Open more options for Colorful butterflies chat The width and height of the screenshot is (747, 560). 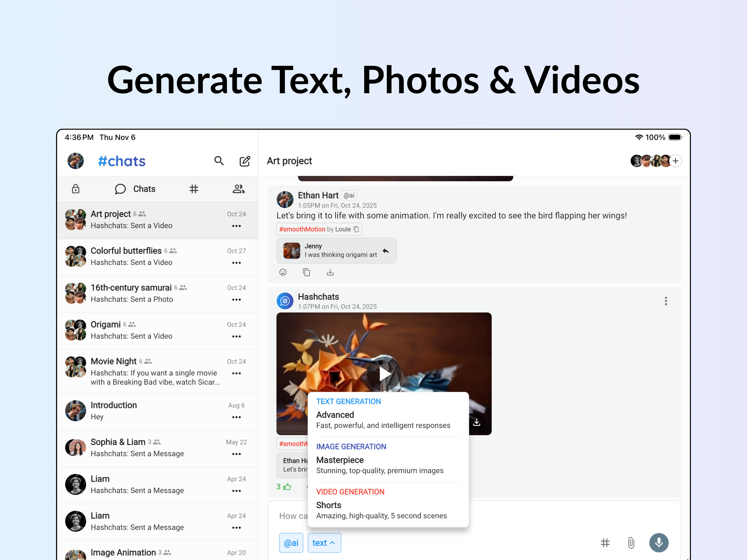click(x=237, y=263)
